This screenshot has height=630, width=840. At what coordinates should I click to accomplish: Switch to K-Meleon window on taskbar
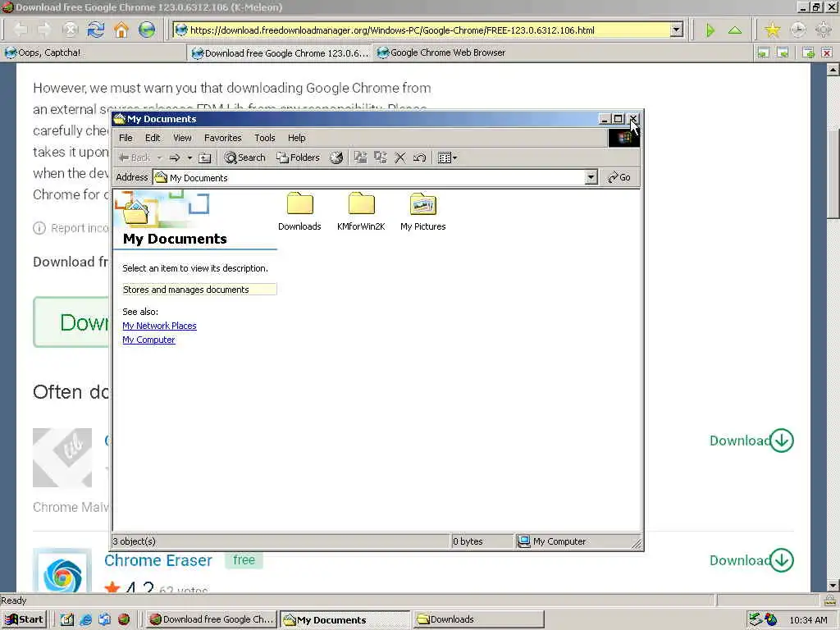(x=212, y=619)
